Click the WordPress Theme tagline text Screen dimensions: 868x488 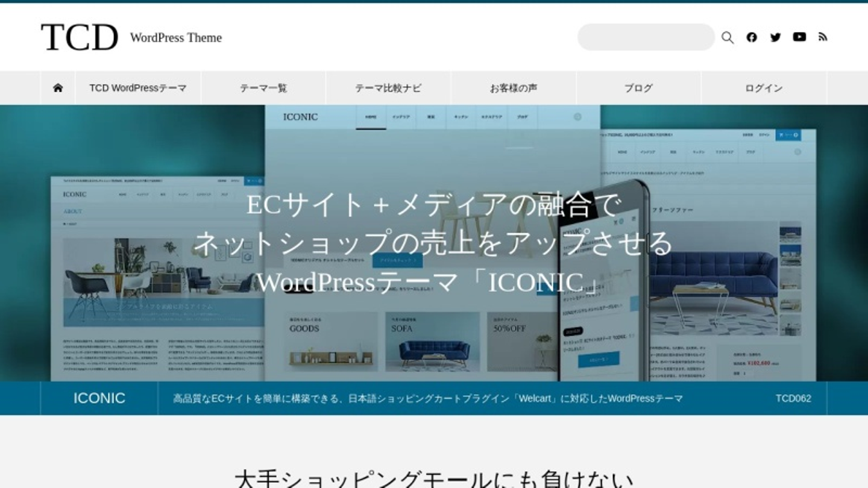176,38
